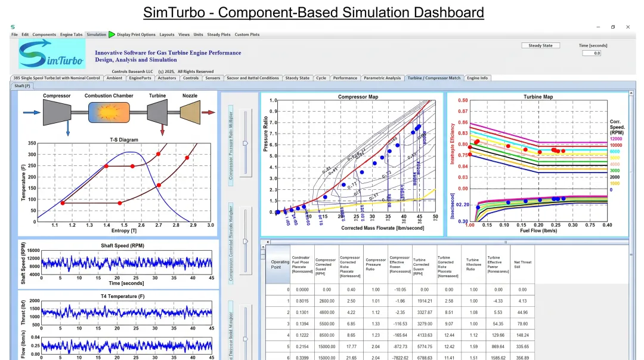644x360 pixels.
Task: Select the Combustion Chamber component graphic
Action: point(109,112)
